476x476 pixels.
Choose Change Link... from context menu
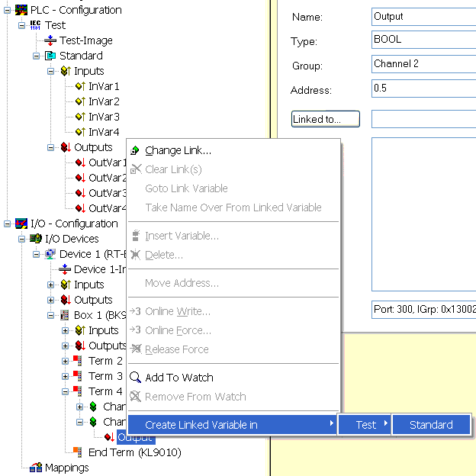click(x=233, y=150)
